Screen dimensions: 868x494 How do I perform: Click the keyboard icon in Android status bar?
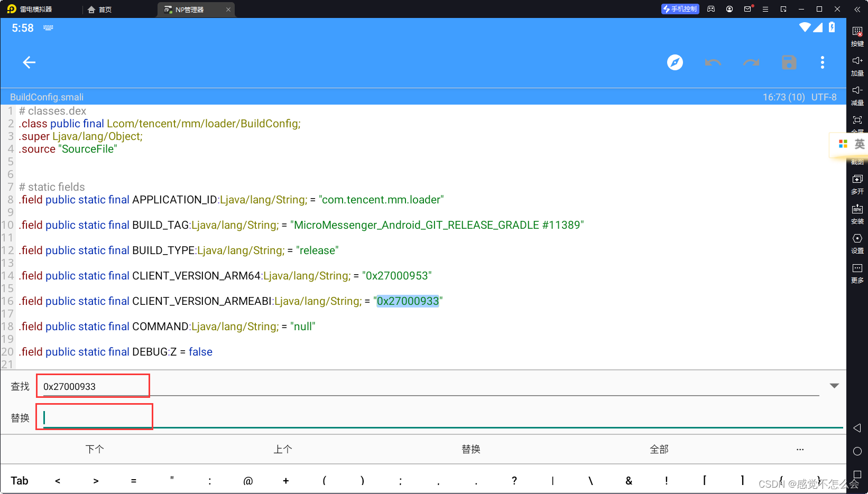(x=48, y=27)
